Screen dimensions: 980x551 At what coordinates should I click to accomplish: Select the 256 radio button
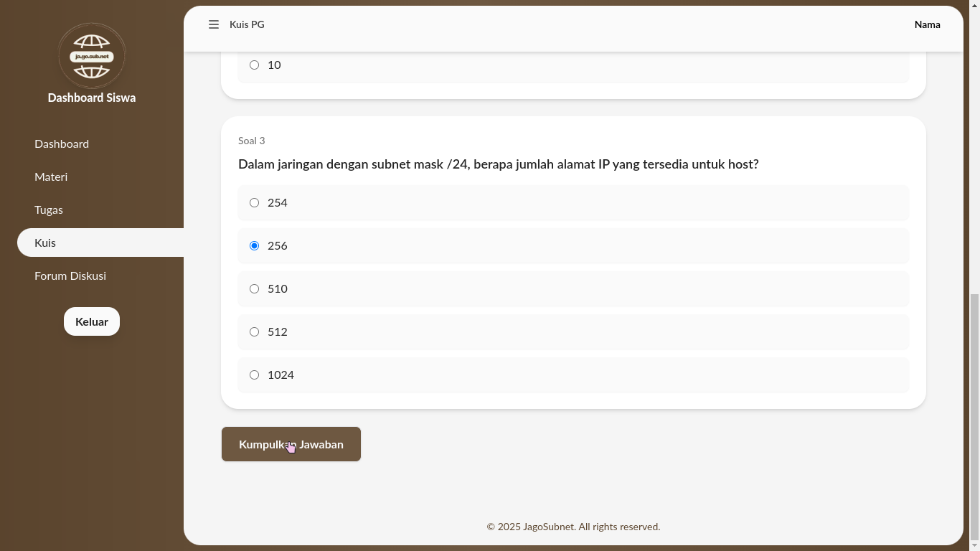coord(254,246)
